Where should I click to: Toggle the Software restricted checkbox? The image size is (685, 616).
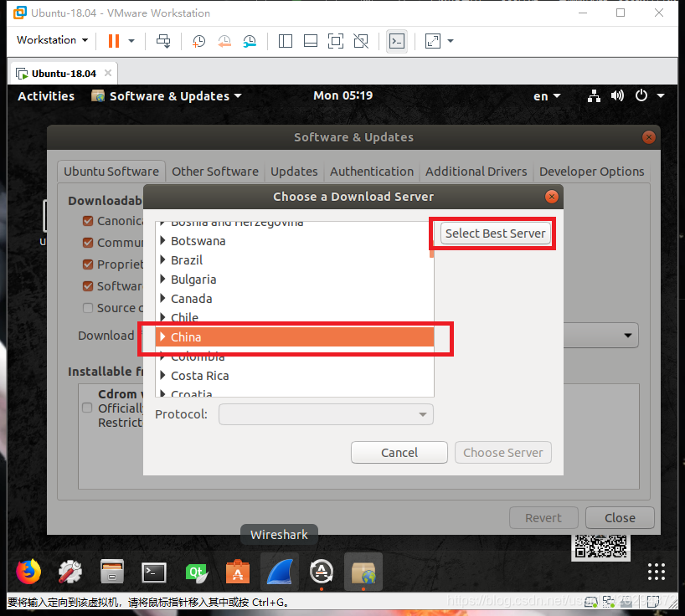[88, 286]
